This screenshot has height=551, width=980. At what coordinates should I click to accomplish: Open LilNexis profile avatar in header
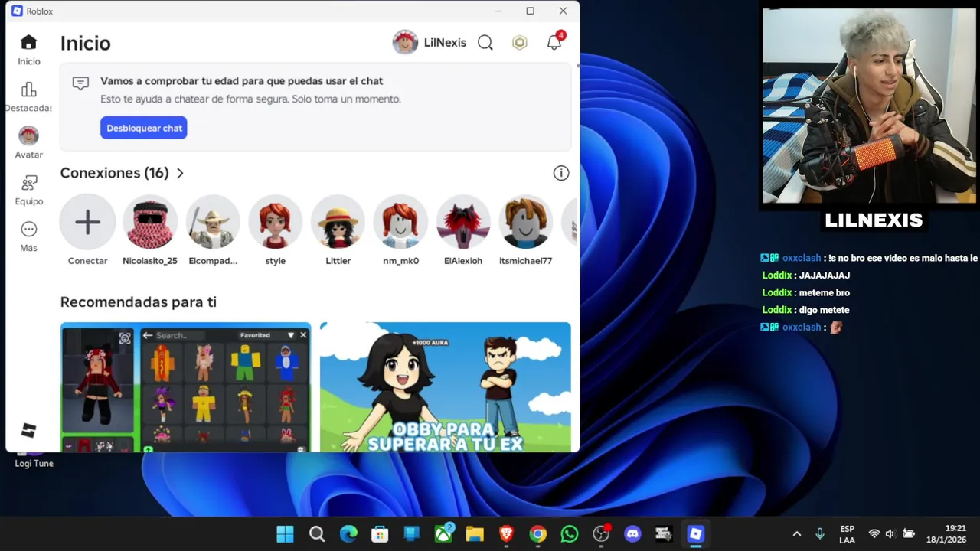405,43
